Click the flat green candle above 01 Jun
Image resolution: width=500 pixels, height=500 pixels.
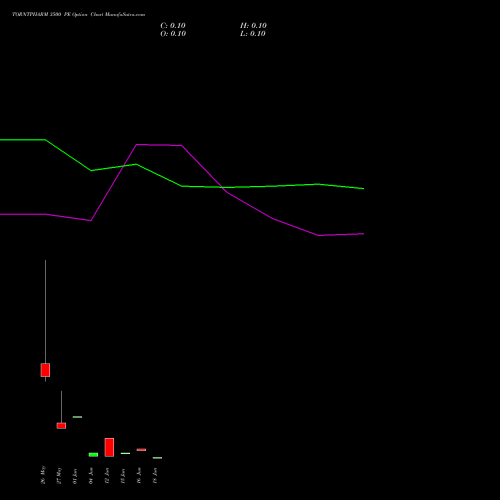coord(77,417)
